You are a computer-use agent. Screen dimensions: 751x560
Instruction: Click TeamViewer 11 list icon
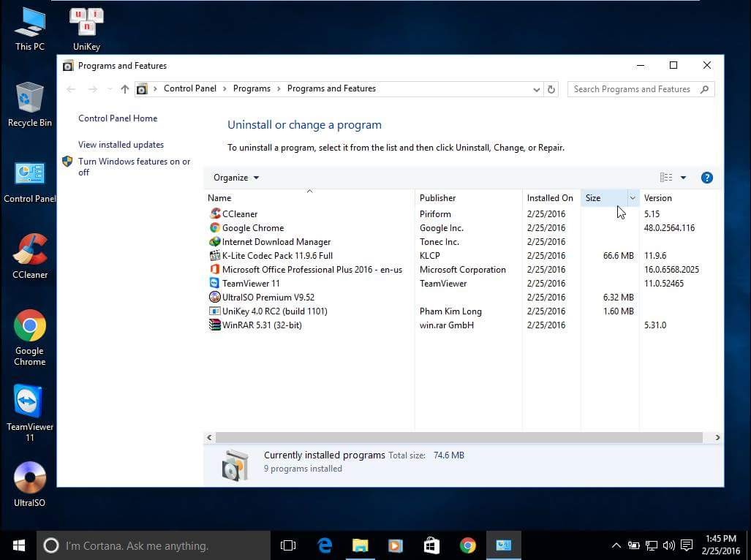click(215, 283)
